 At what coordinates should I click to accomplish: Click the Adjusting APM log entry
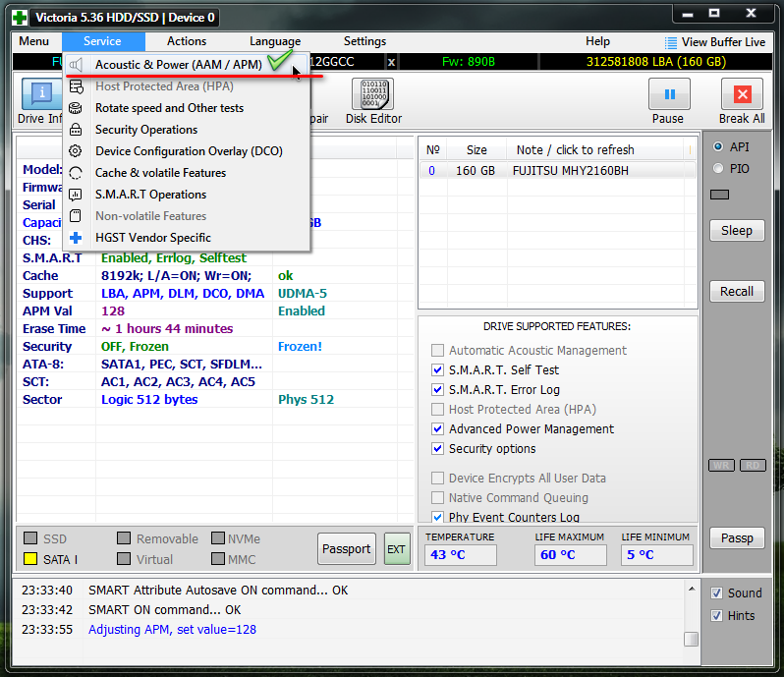(x=173, y=630)
